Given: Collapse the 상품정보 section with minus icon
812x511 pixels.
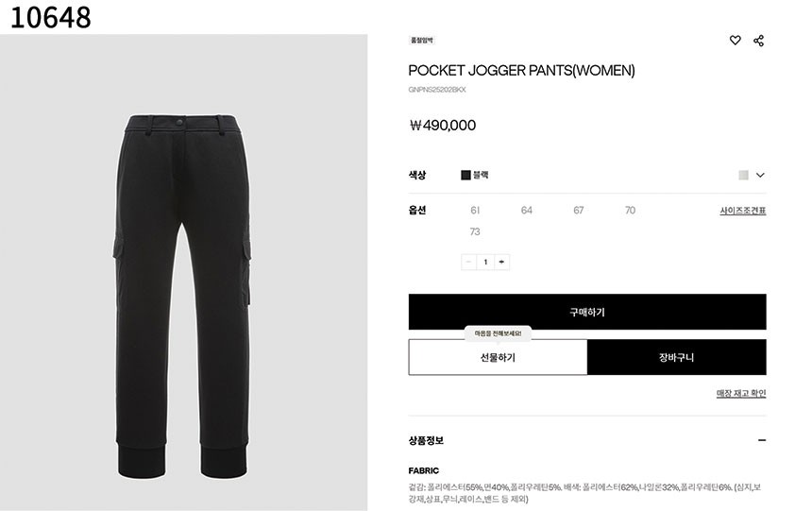Looking at the screenshot, I should point(761,440).
